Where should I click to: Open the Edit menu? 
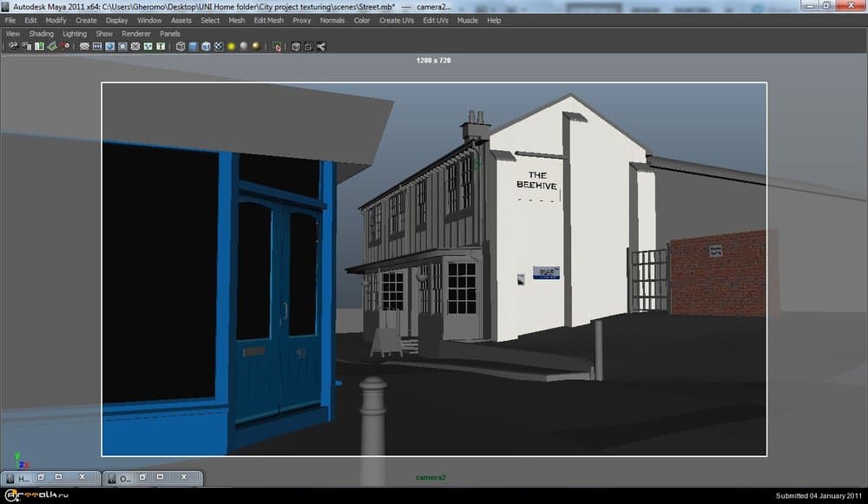[x=30, y=21]
